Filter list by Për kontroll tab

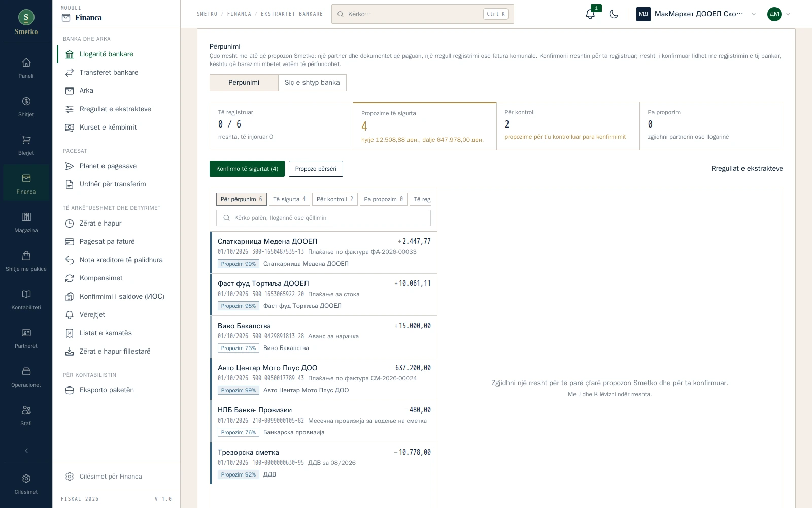click(x=334, y=199)
